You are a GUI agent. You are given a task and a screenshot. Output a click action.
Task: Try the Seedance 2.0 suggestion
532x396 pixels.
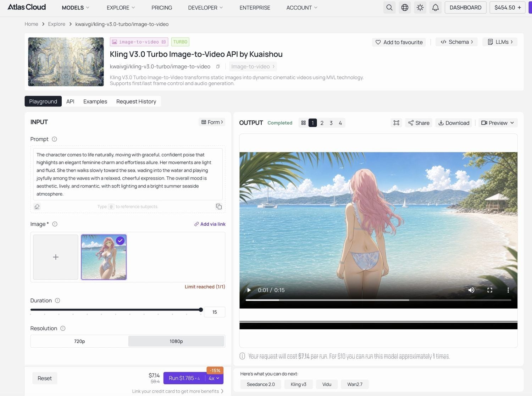261,384
